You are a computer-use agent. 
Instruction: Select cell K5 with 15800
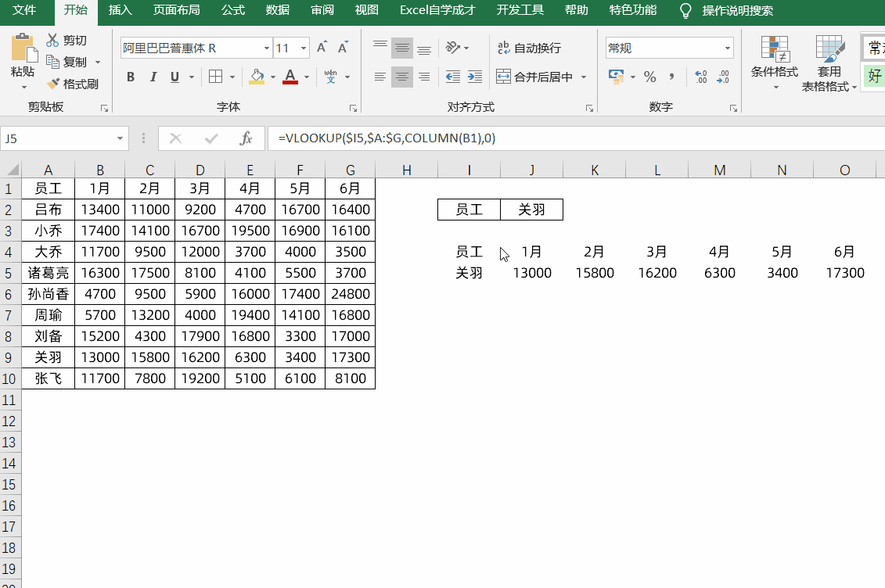(595, 273)
